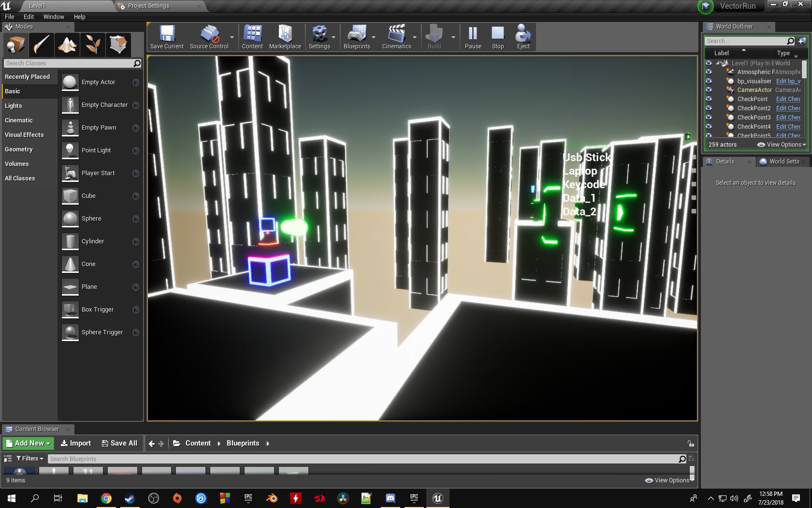812x508 pixels.
Task: Open the Cinematics toolbar icon
Action: coord(396,37)
